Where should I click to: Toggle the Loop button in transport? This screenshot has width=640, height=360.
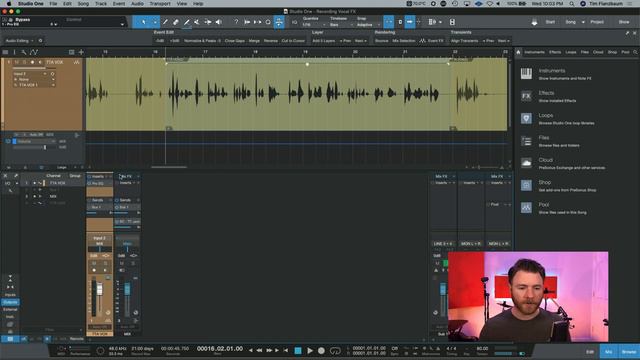click(335, 351)
